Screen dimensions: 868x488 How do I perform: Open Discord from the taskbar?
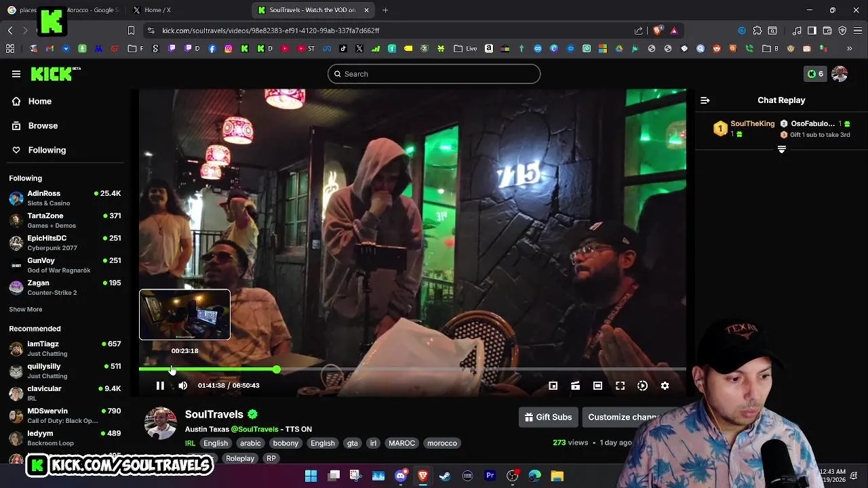pos(401,476)
